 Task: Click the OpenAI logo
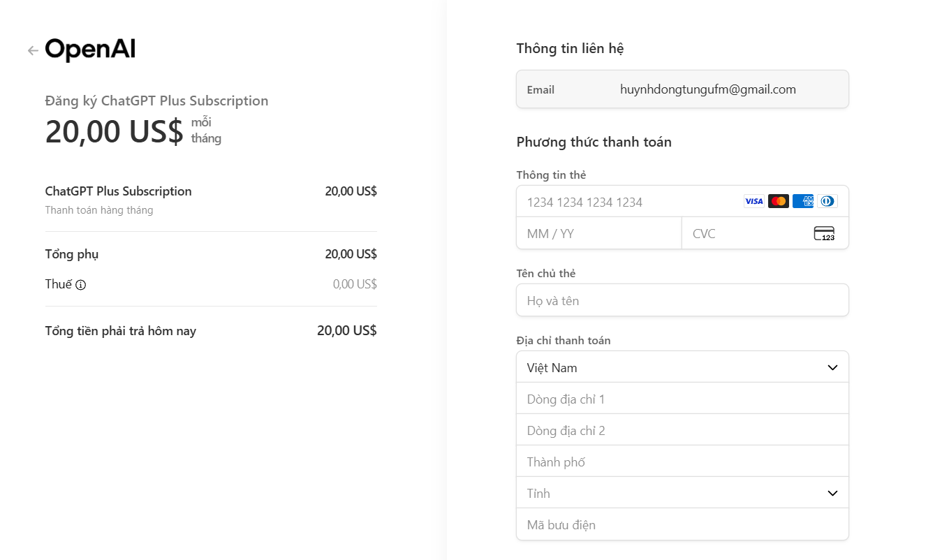coord(90,50)
